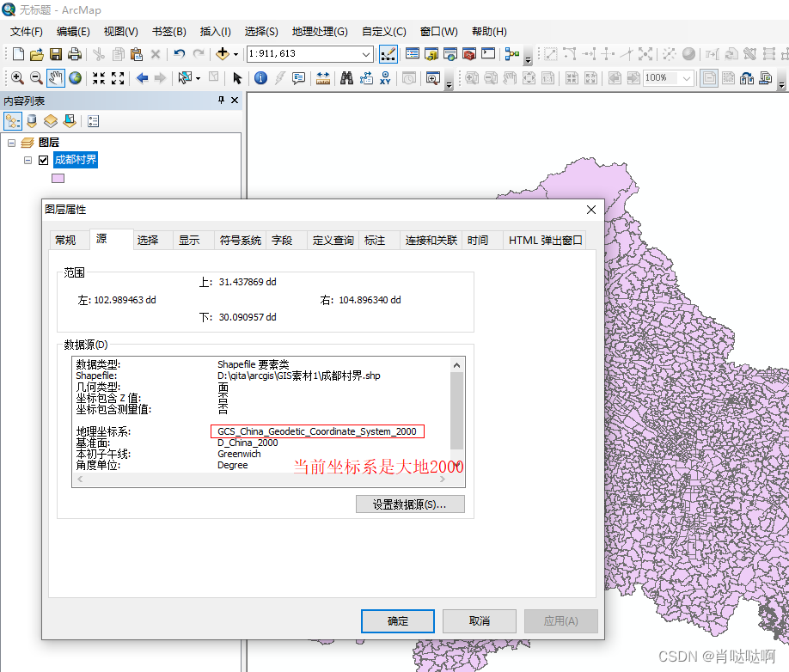Open the 地理处理(G) menu
Image resolution: width=789 pixels, height=672 pixels.
point(320,32)
